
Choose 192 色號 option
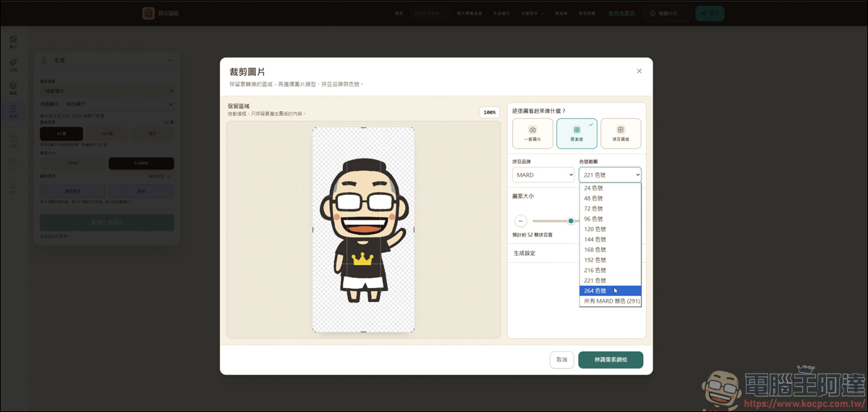pyautogui.click(x=610, y=259)
